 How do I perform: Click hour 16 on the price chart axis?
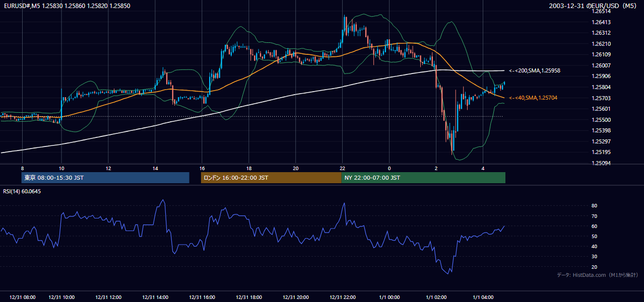coord(202,168)
